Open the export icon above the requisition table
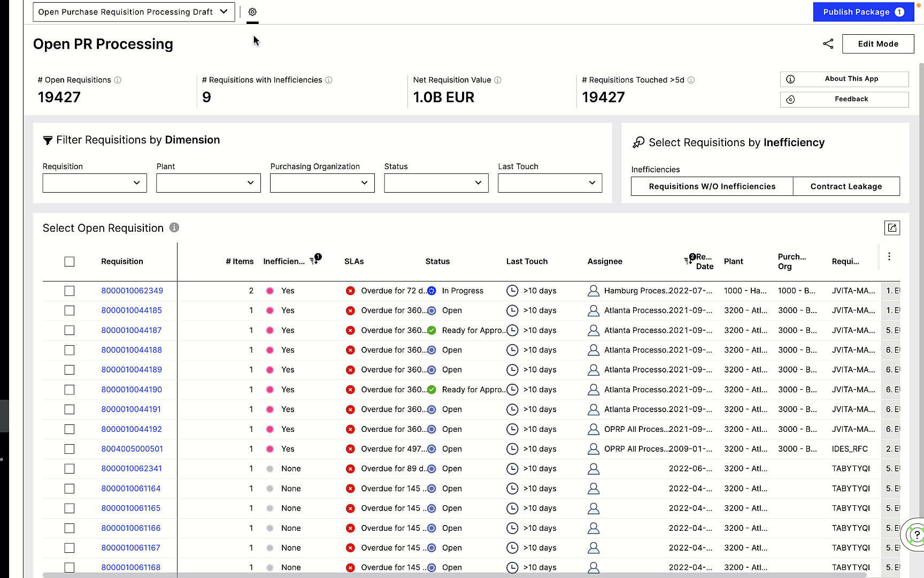Screen dimensions: 924x578 (892, 227)
